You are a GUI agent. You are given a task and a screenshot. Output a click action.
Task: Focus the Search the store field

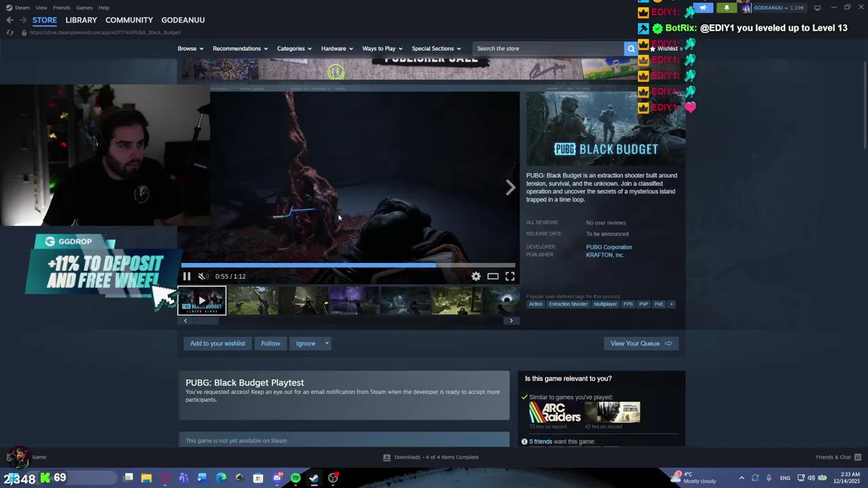click(548, 48)
